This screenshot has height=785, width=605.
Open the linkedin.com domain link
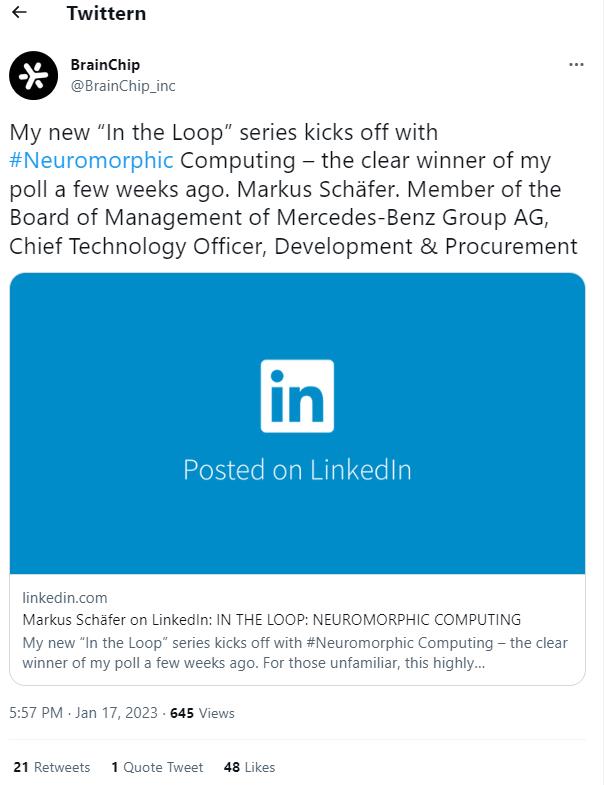pyautogui.click(x=65, y=598)
